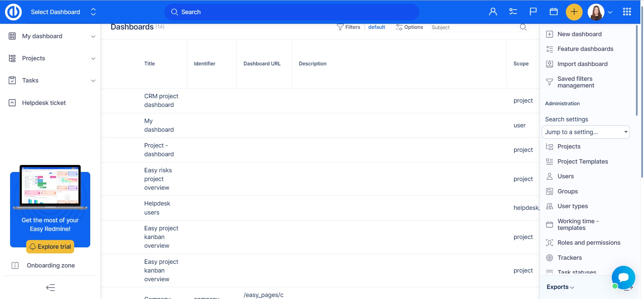Click the flag icon in header
The height and width of the screenshot is (299, 644).
click(x=533, y=12)
